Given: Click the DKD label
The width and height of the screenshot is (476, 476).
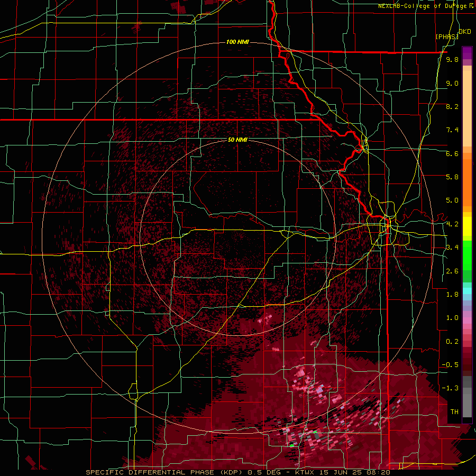Looking at the screenshot, I should 464,32.
